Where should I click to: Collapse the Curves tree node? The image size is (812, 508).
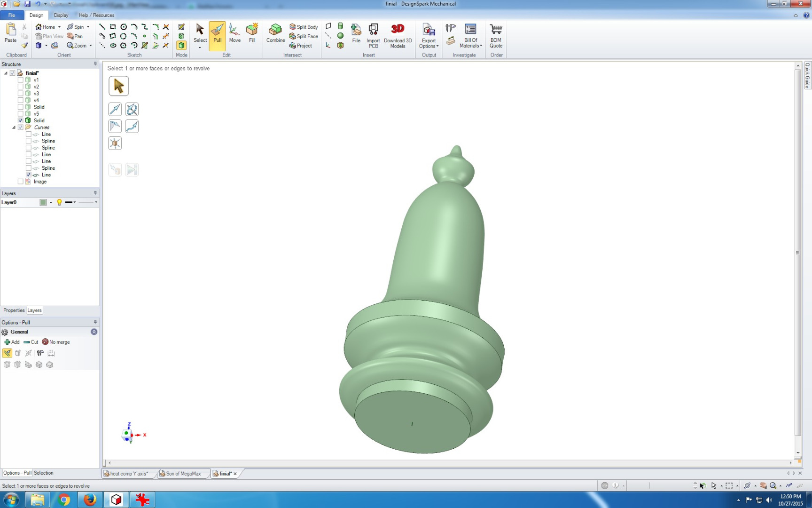point(14,127)
